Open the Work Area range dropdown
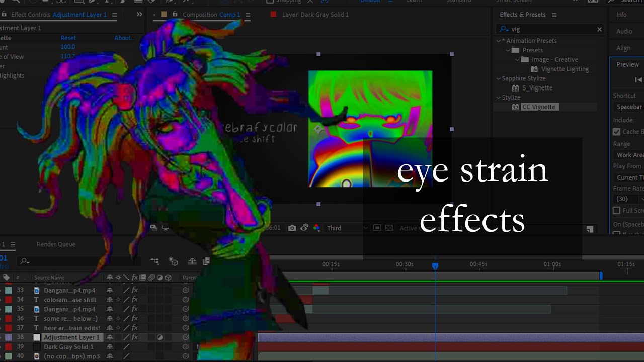This screenshot has width=644, height=362. coord(628,155)
